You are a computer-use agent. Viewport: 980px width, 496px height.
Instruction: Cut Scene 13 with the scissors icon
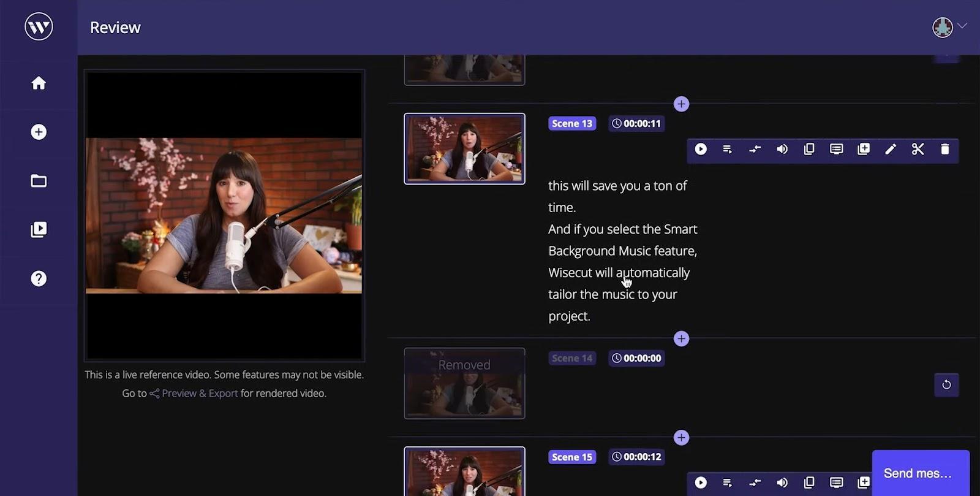(x=918, y=149)
